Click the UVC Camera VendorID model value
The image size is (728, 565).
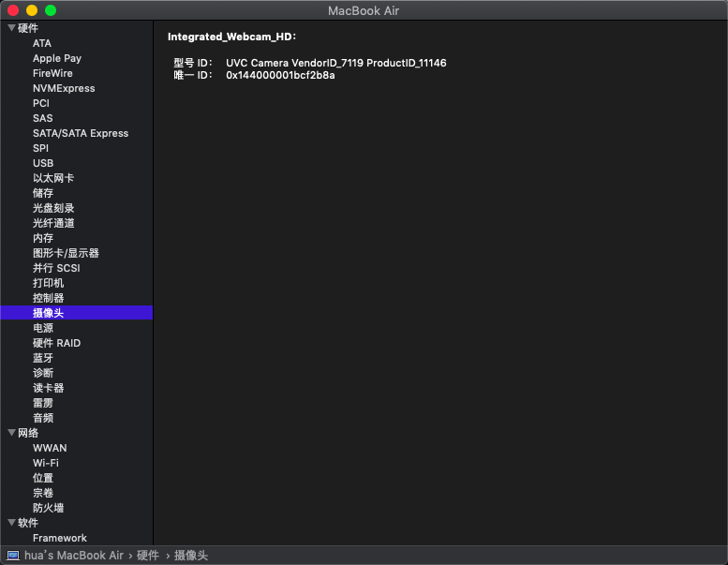coord(336,63)
